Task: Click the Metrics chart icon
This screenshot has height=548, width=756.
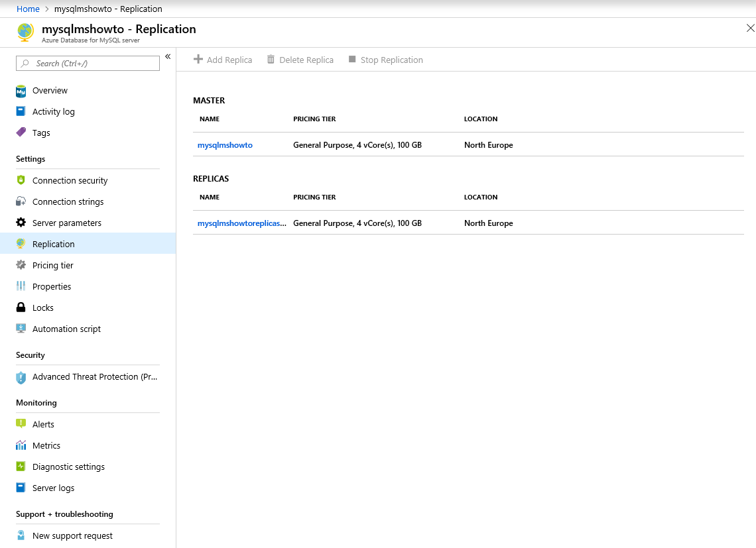Action: pos(21,445)
